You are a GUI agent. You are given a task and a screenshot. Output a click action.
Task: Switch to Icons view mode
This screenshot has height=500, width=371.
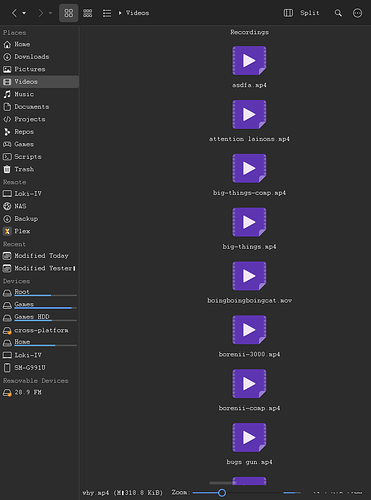69,13
